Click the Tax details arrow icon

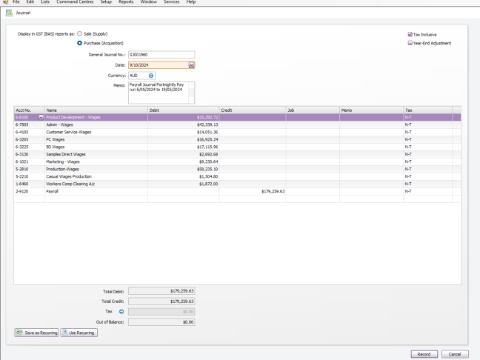click(121, 311)
